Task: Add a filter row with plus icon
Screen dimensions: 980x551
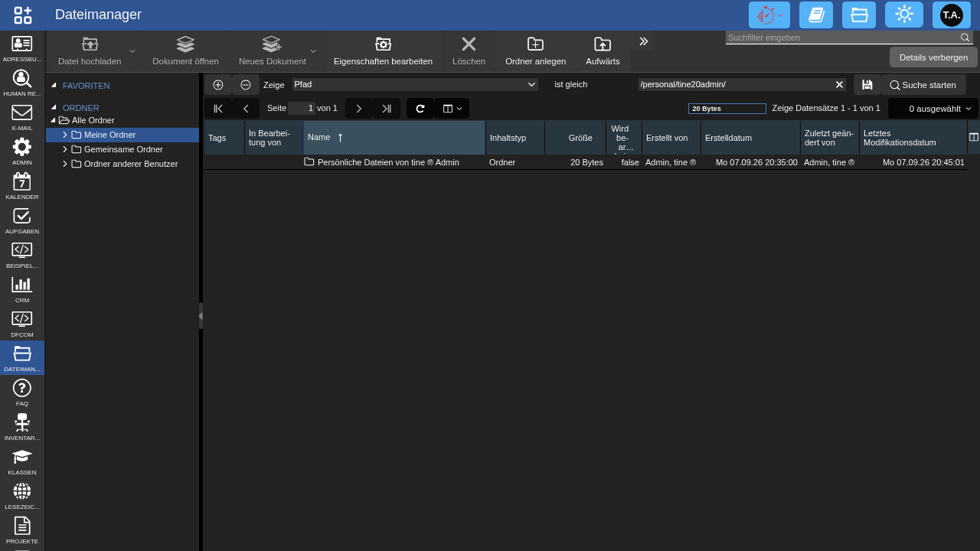Action: [x=218, y=85]
